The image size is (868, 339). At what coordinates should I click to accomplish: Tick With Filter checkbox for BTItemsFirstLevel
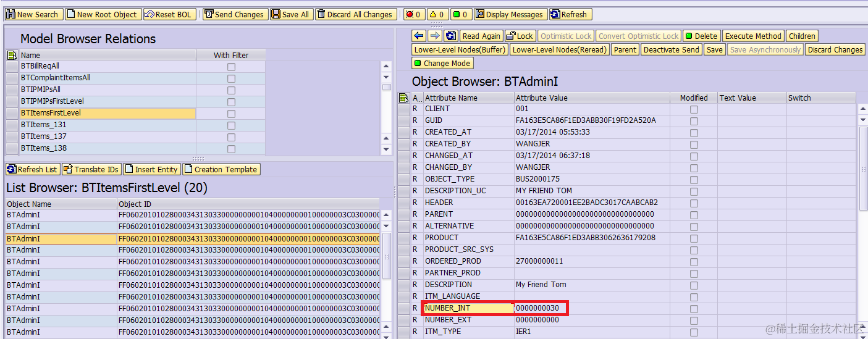231,114
